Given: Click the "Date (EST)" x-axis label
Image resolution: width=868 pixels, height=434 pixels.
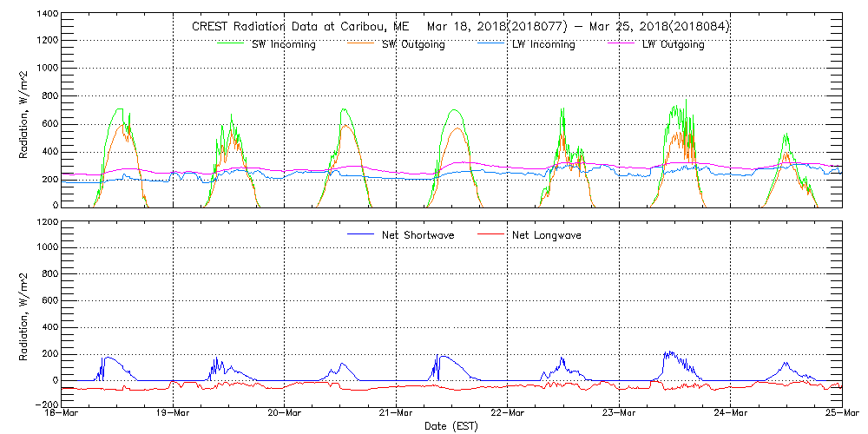Looking at the screenshot, I should point(452,426).
